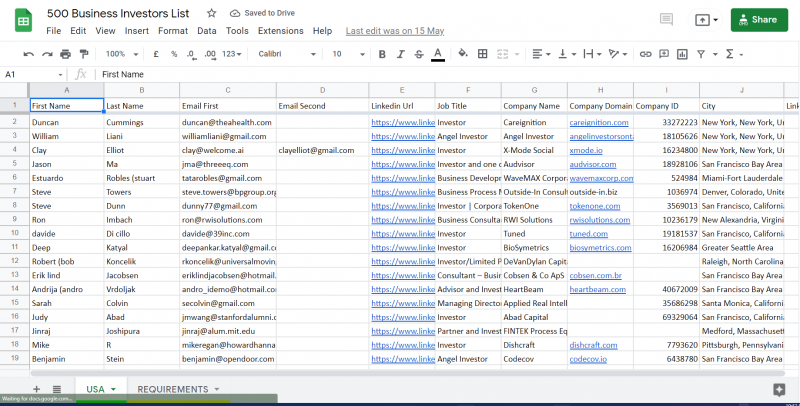Open the zoom 100% dropdown
The height and width of the screenshot is (406, 800).
(121, 54)
